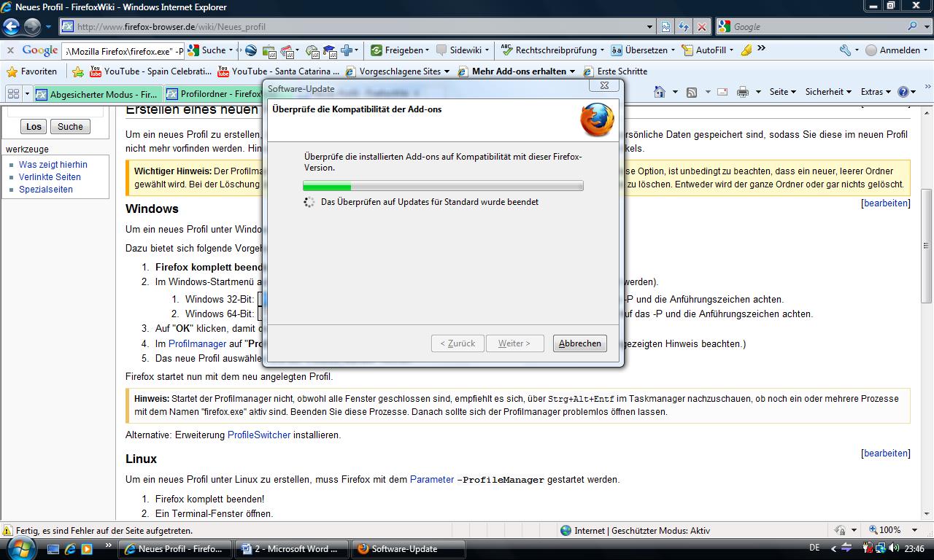
Task: Click Abbrechen in Software-Update dialog
Action: (x=580, y=343)
